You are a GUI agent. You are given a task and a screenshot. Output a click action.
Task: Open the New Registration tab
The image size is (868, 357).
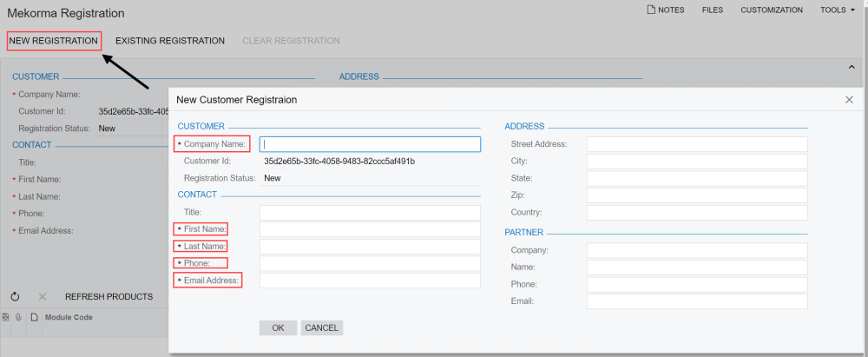click(x=53, y=41)
